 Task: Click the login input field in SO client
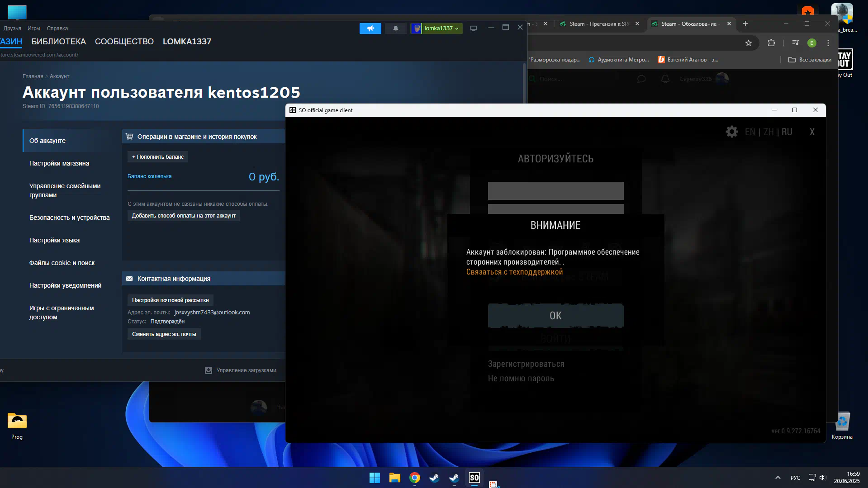tap(555, 191)
